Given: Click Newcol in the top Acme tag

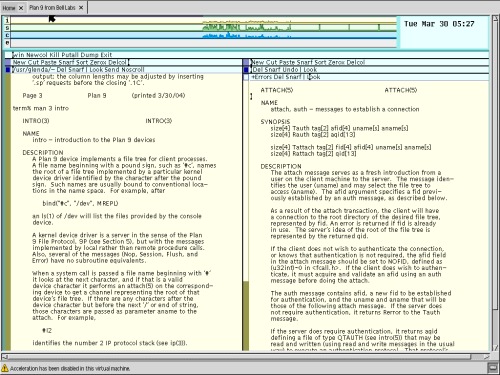Looking at the screenshot, I should [37, 55].
